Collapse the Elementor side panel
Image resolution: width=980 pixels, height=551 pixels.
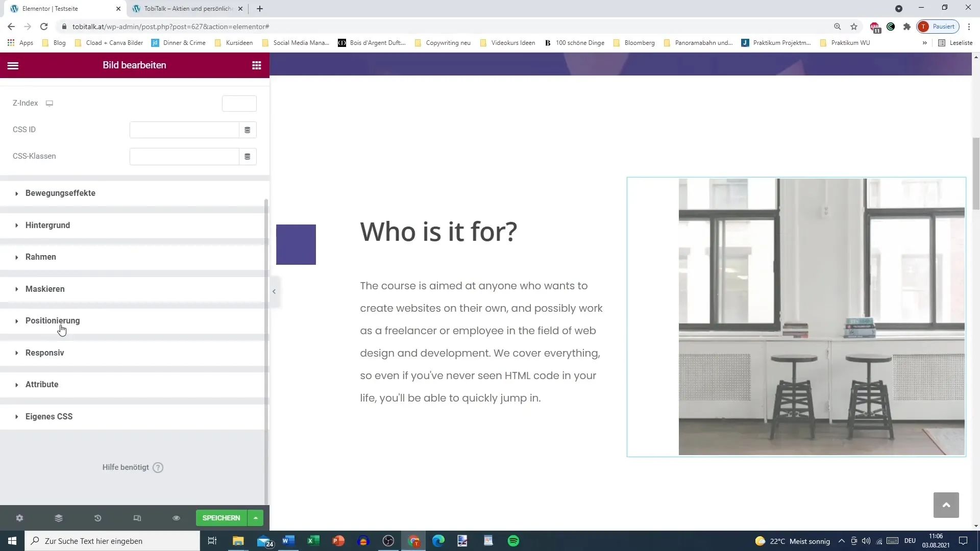[x=274, y=291]
